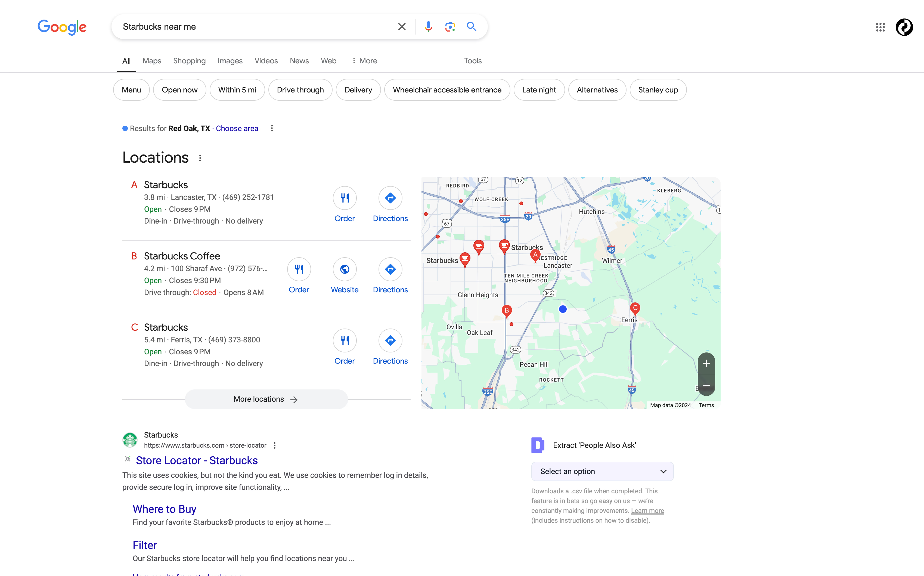
Task: Open Starbucks listing C in Ferris
Action: click(166, 327)
